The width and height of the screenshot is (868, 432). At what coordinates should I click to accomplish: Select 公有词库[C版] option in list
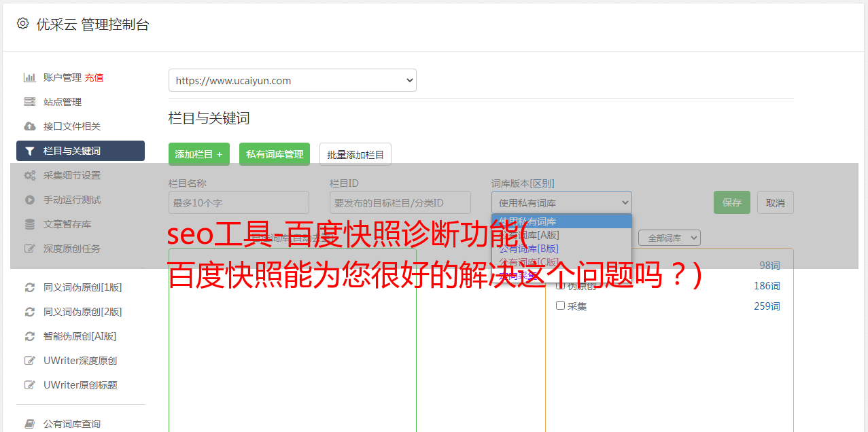pos(561,262)
